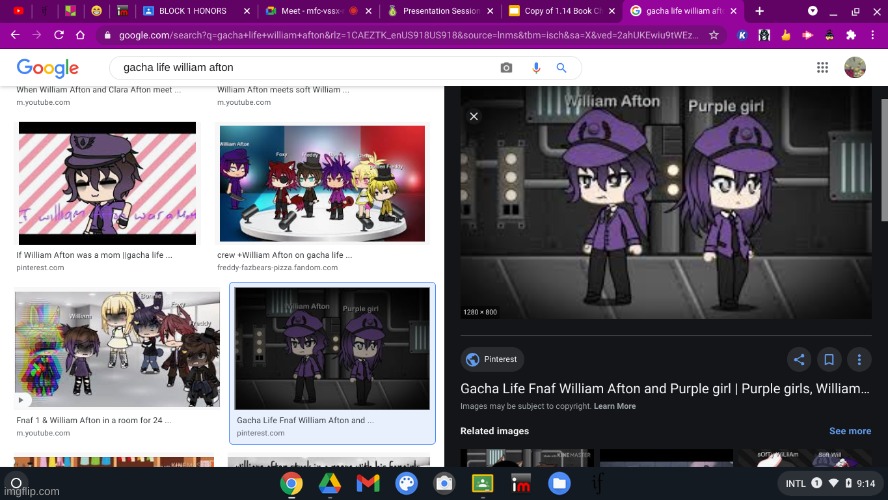Open the Camera app on the shelf
The height and width of the screenshot is (500, 888).
(x=444, y=484)
